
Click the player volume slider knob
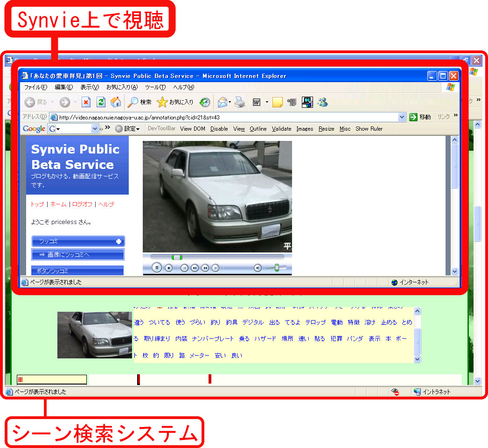(x=277, y=268)
